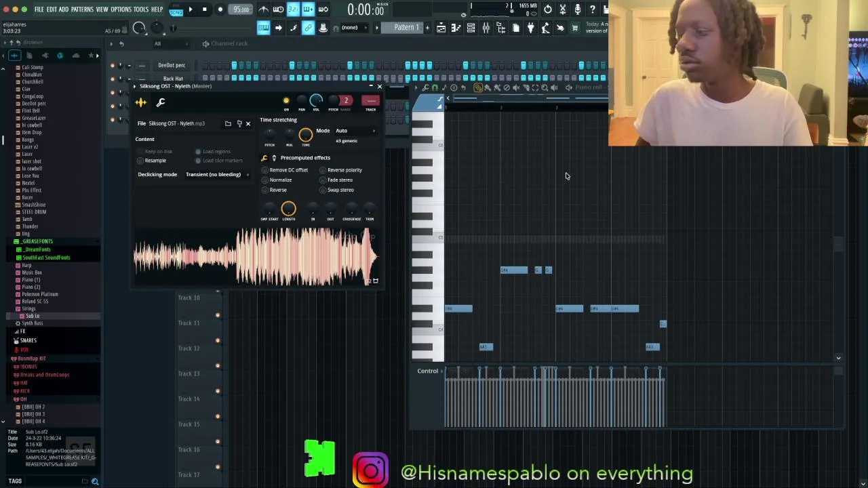Screen dimensions: 868x488
Task: Click the 95.000 tempo field
Action: 241,9
